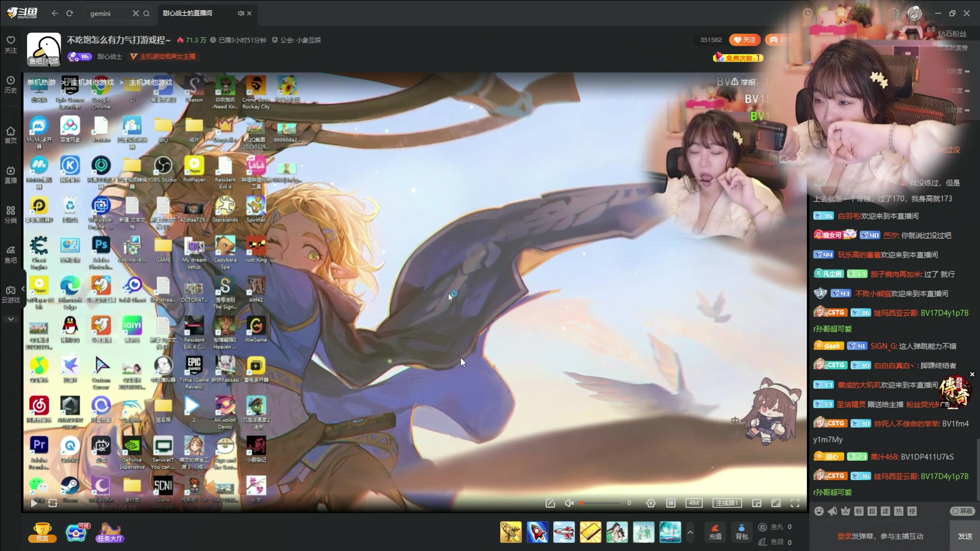Screen dimensions: 980x551
Task: Click the crown icon in chat toolbar
Action: [846, 511]
